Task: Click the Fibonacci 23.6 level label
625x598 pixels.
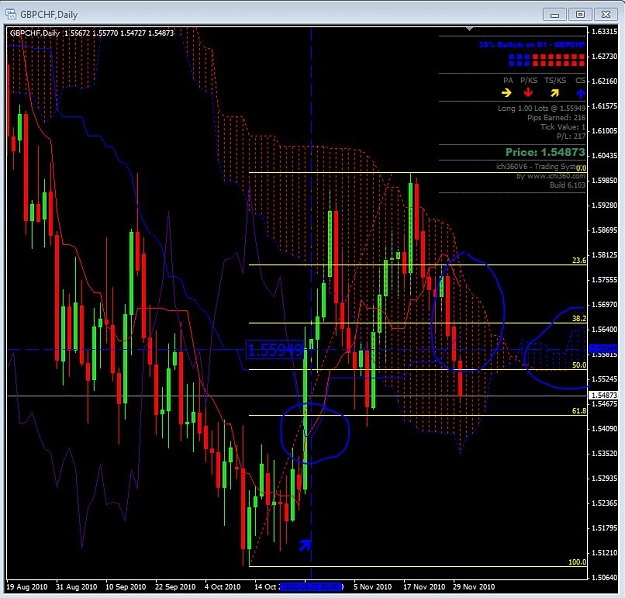Action: click(x=579, y=260)
